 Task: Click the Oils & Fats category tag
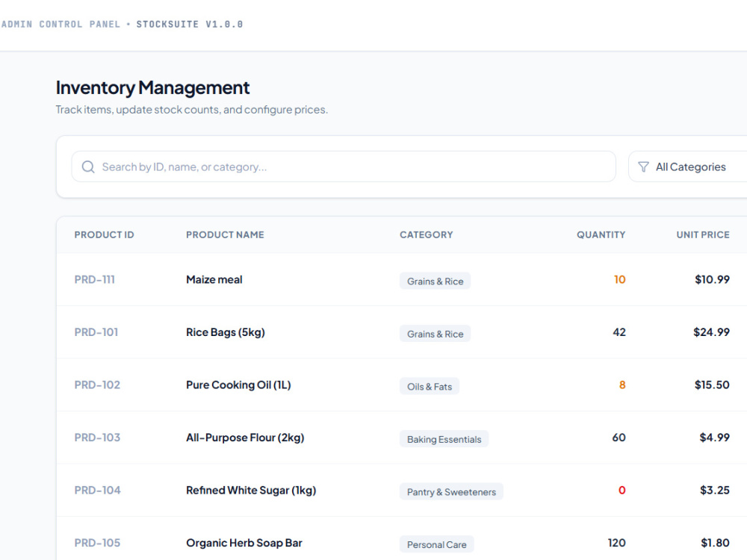(x=430, y=387)
